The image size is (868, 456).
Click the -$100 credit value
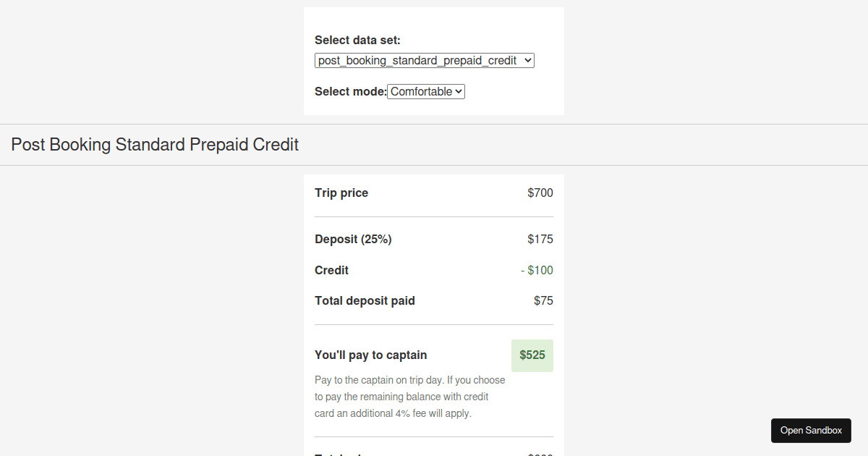[537, 270]
